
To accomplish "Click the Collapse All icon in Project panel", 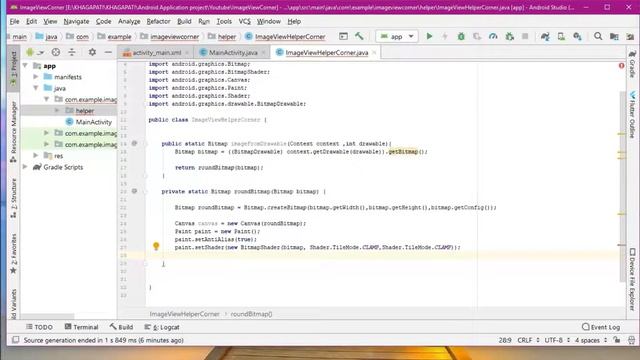I will click(72, 52).
